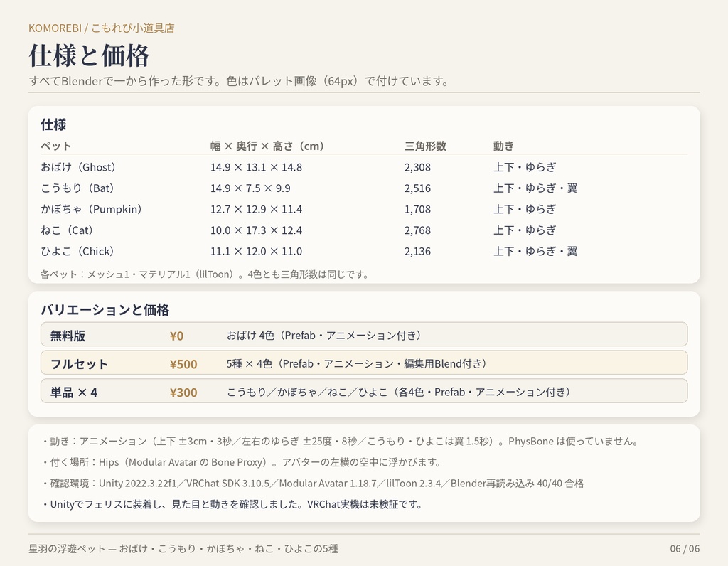
Task: Click the triangle count 2,308
Action: 417,167
